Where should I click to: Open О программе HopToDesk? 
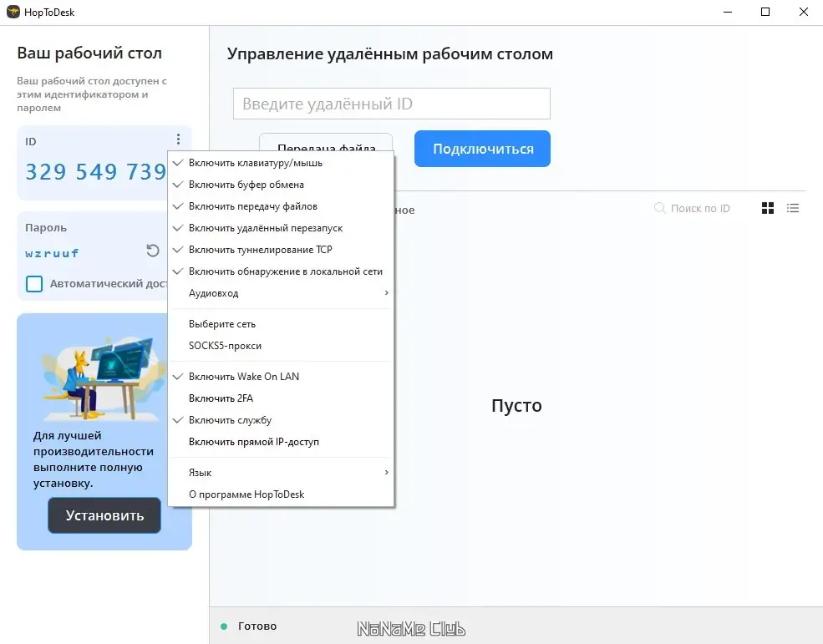click(x=247, y=494)
